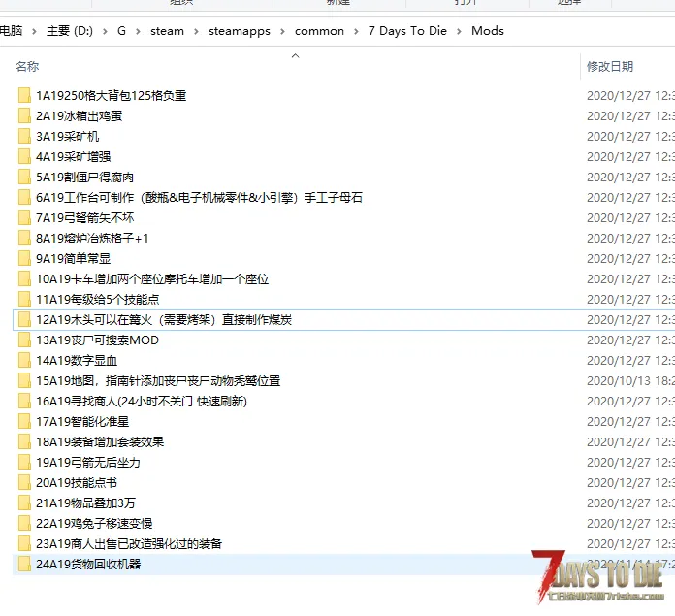Click folder icon beside 17A19智能化准星

24,421
